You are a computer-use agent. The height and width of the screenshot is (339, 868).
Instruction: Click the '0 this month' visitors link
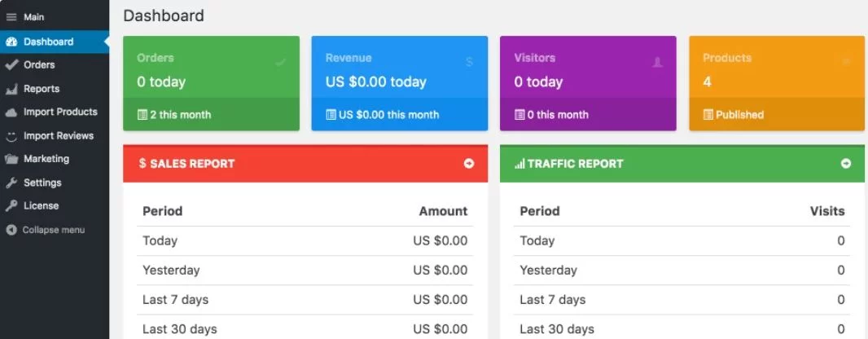pos(557,115)
